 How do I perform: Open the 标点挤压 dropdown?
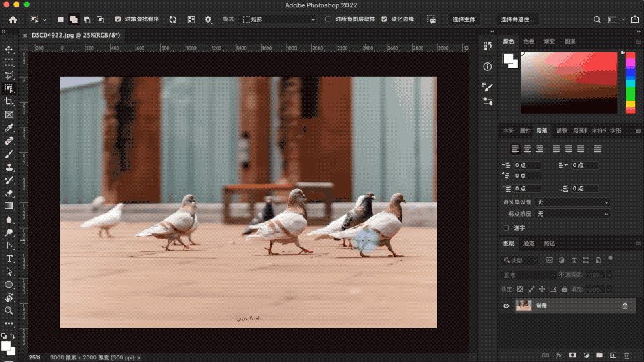click(x=572, y=213)
